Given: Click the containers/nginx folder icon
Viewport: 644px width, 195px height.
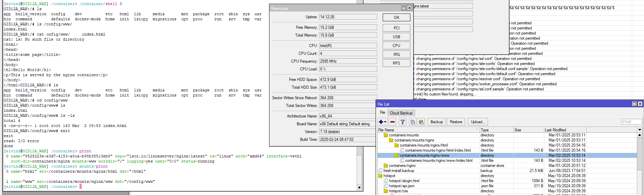Looking at the screenshot, I should click(386, 166).
